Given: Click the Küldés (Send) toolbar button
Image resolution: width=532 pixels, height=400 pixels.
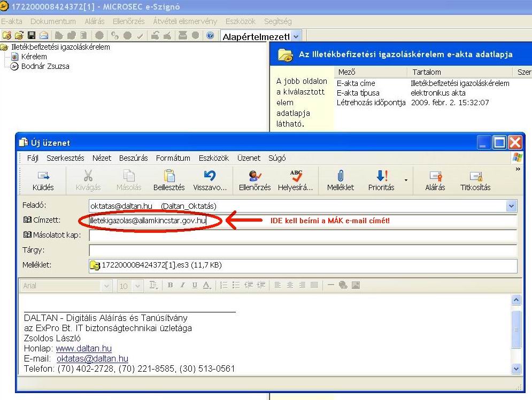Looking at the screenshot, I should [43, 180].
